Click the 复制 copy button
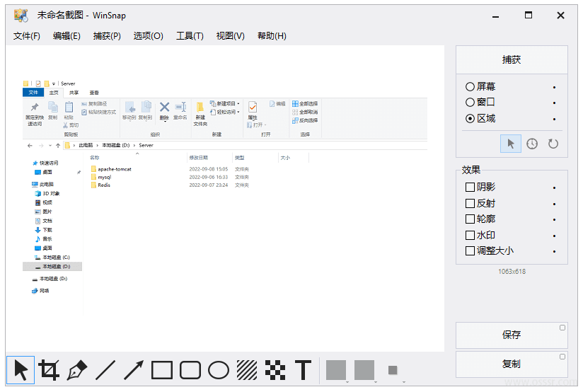The image size is (583, 392). (512, 364)
